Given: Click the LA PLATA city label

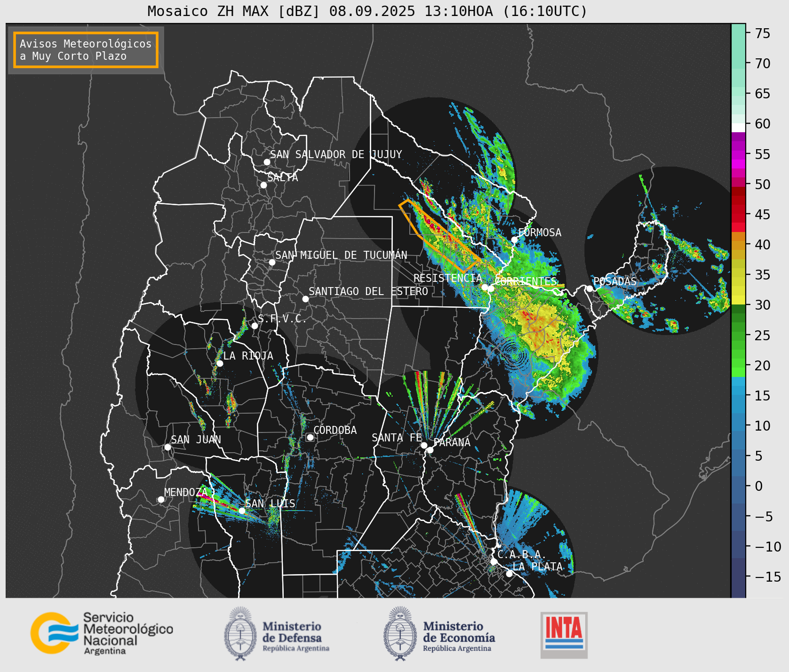Looking at the screenshot, I should (x=537, y=567).
